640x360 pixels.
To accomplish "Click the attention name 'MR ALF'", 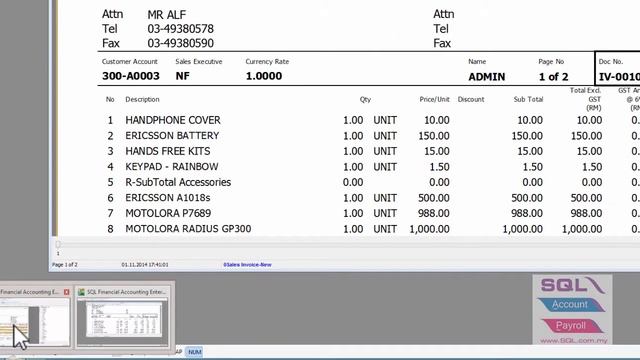I will point(167,15).
